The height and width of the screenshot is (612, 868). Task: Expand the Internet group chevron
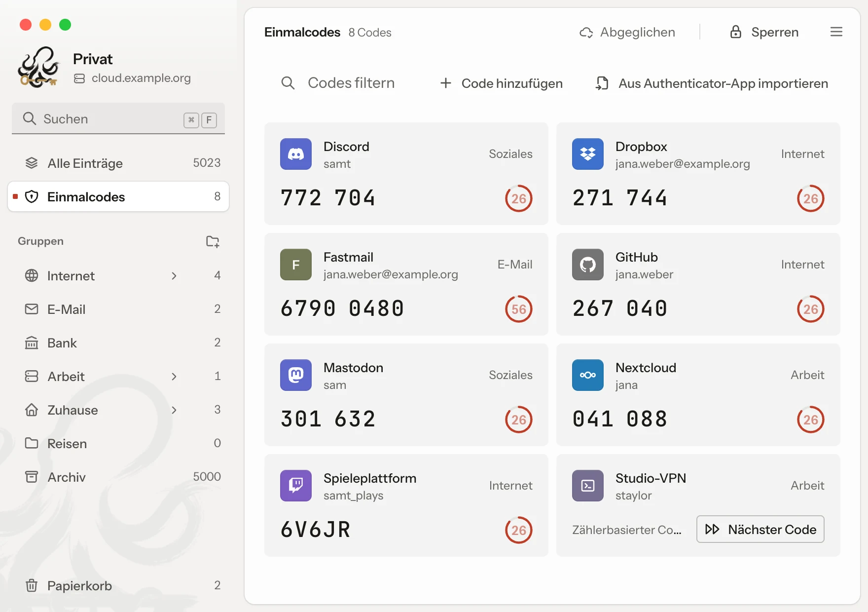[174, 276]
